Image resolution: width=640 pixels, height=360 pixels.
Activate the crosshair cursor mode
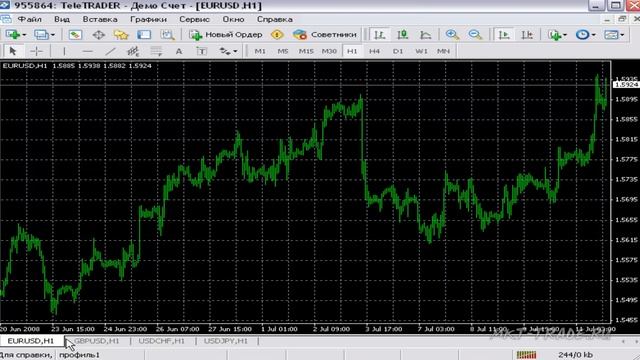36,51
